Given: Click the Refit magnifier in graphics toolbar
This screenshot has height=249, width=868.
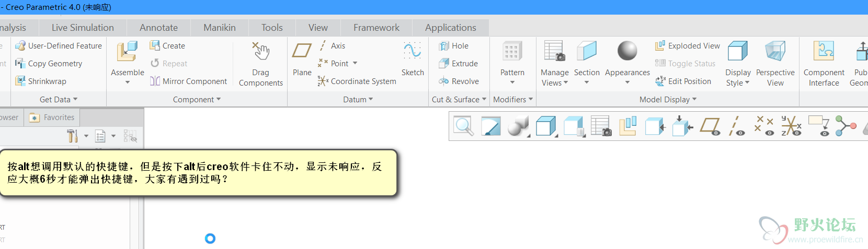Looking at the screenshot, I should (x=464, y=126).
